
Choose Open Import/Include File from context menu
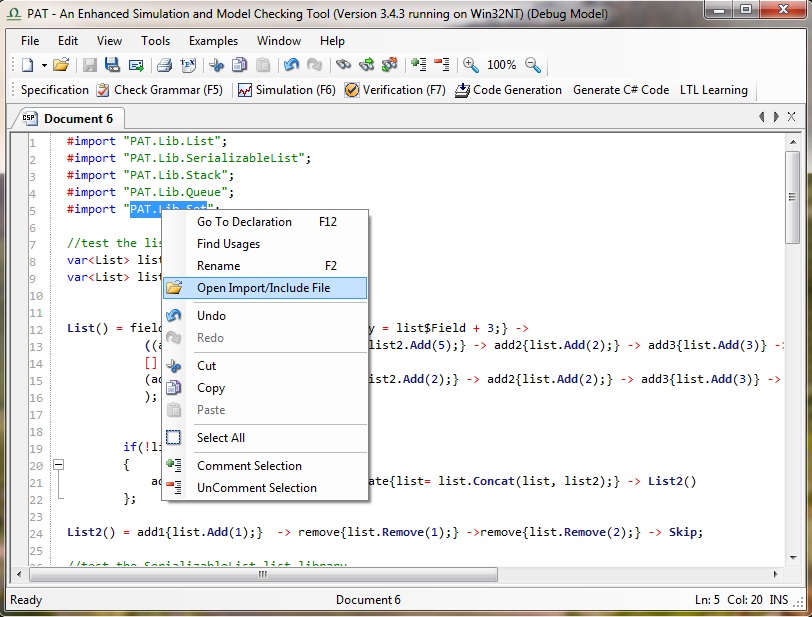pos(263,288)
